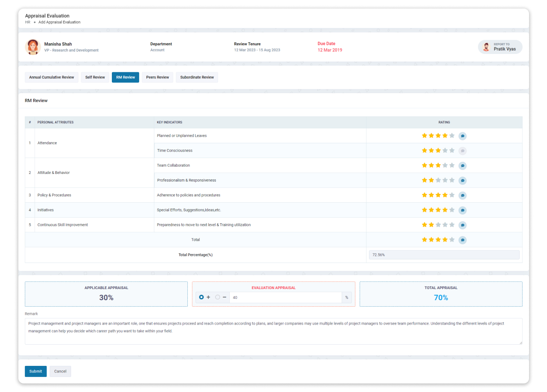The width and height of the screenshot is (547, 392).
Task: View the Subordinate Review tab
Action: 197,77
